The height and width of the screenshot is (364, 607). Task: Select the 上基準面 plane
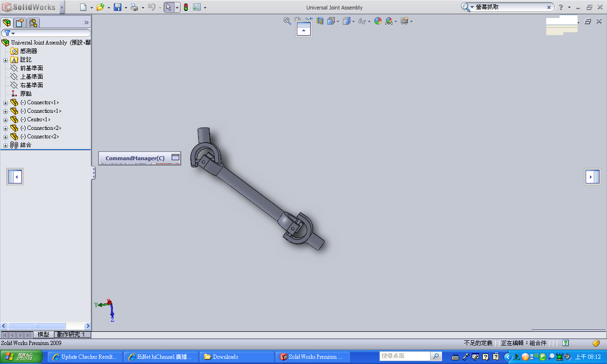pos(27,77)
